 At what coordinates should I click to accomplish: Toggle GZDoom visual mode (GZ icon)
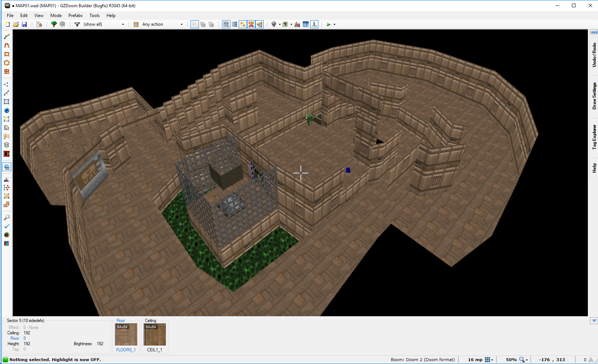tap(7, 167)
